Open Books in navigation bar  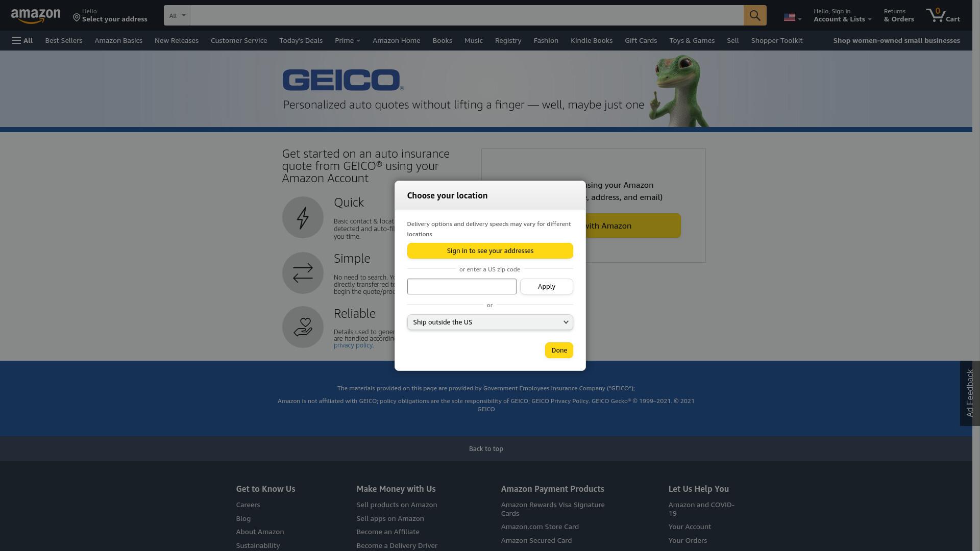[443, 40]
